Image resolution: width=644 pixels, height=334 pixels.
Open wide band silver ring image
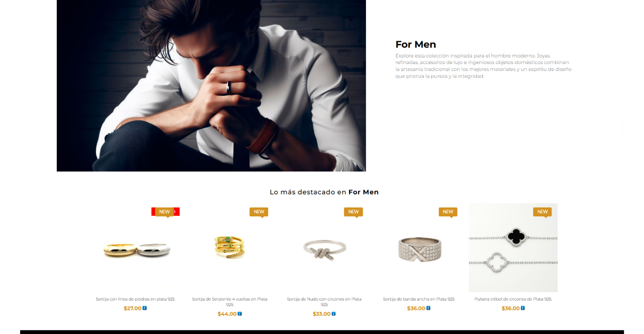coord(419,248)
